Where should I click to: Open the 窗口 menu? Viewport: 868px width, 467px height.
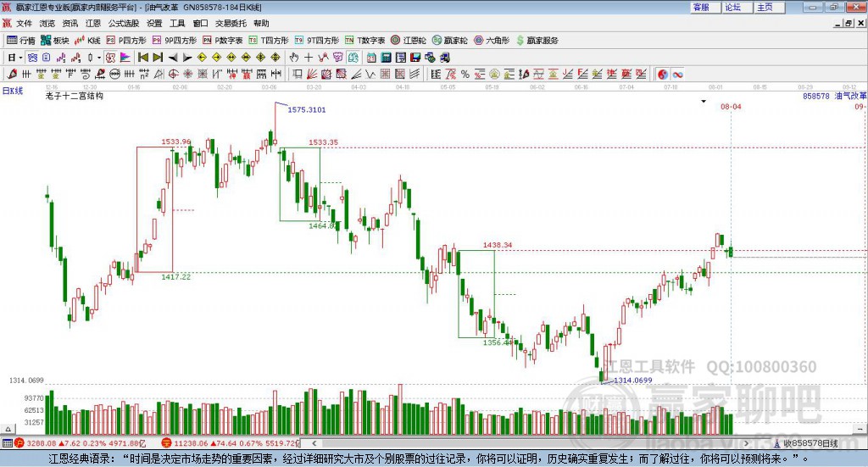pyautogui.click(x=200, y=23)
